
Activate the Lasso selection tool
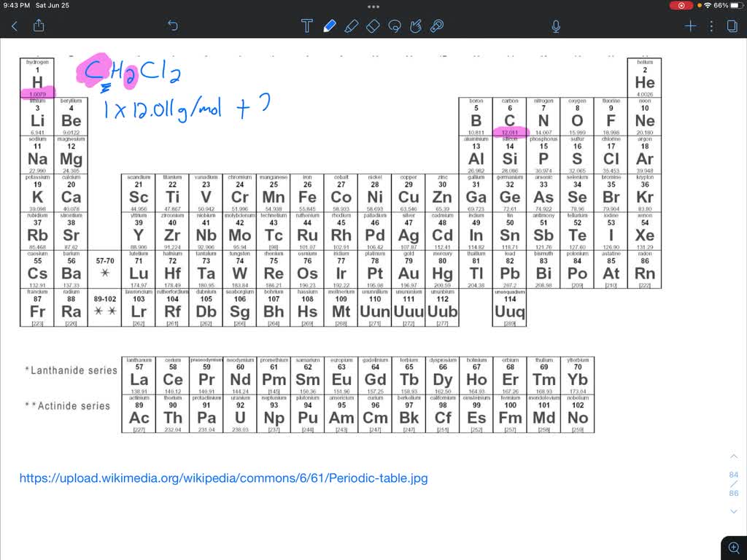[395, 26]
